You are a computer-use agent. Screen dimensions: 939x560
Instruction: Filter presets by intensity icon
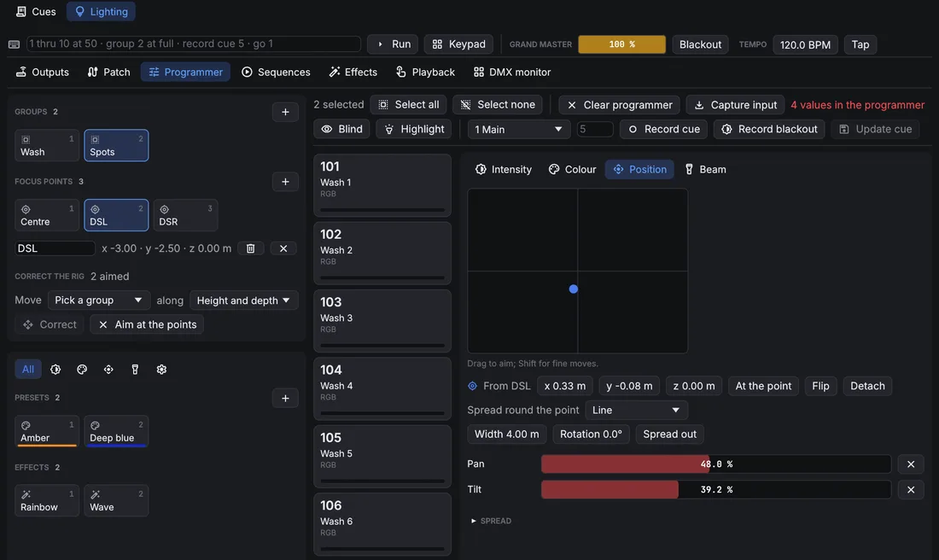[x=55, y=370]
